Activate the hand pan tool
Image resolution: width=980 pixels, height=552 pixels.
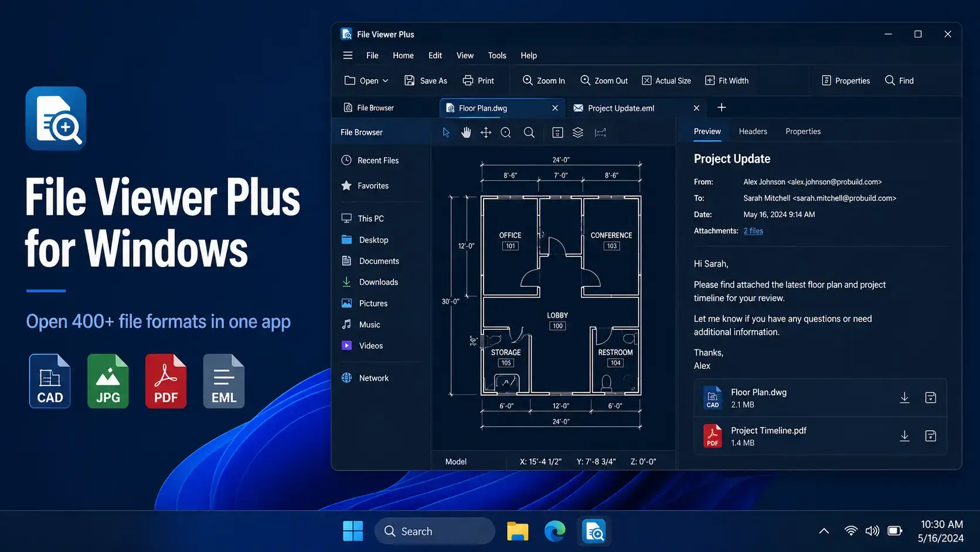coord(466,133)
